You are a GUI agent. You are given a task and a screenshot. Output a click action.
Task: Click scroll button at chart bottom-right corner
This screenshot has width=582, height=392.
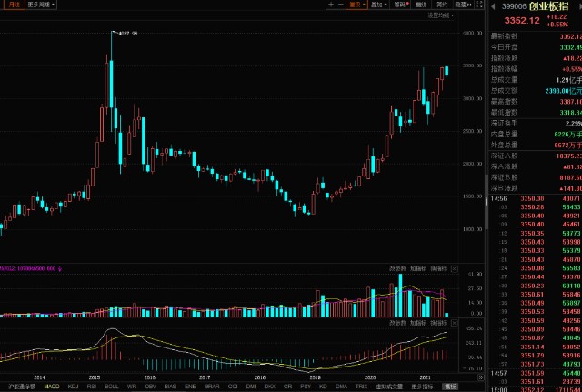[481, 377]
